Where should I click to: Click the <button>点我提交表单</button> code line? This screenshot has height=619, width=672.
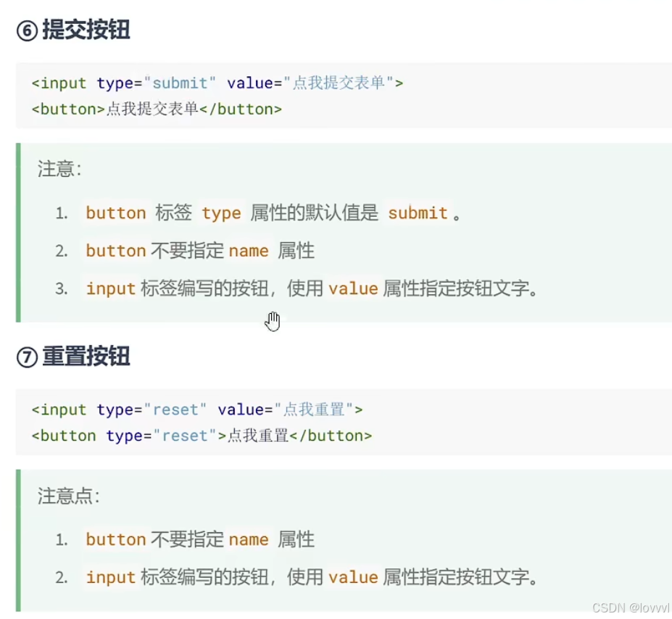[157, 109]
